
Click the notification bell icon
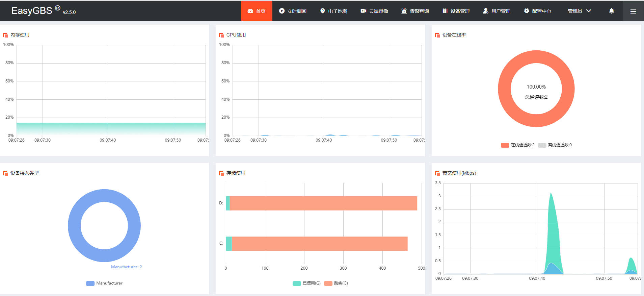pyautogui.click(x=611, y=11)
